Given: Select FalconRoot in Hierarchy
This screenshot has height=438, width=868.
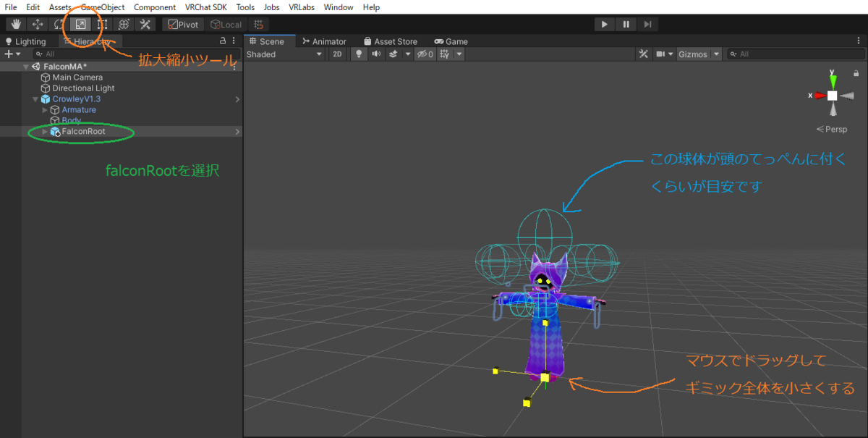Looking at the screenshot, I should pos(83,132).
